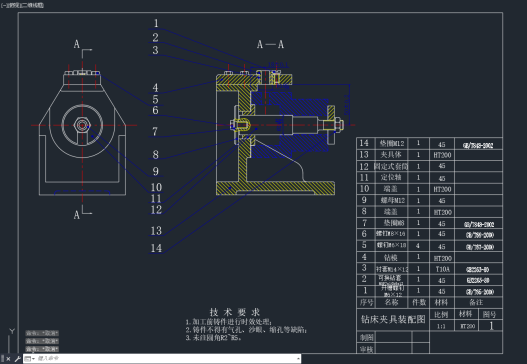This screenshot has height=364, width=527.
Task: Select balloon number 7 leader label
Action: click(x=155, y=131)
